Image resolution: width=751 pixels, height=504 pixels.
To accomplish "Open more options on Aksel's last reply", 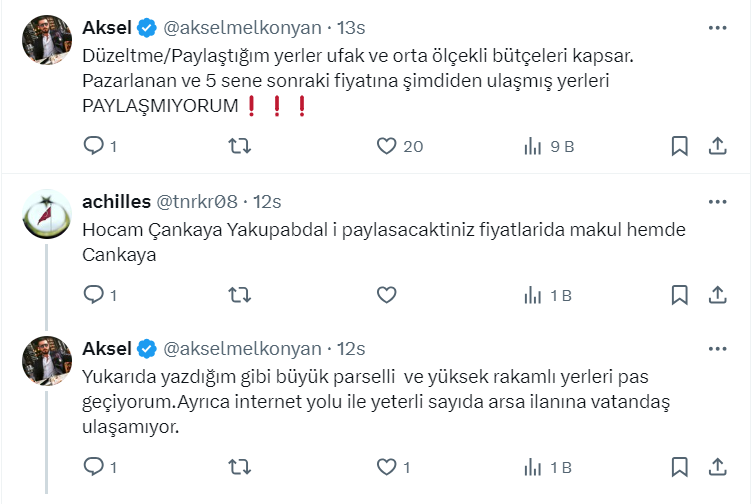I will (717, 348).
